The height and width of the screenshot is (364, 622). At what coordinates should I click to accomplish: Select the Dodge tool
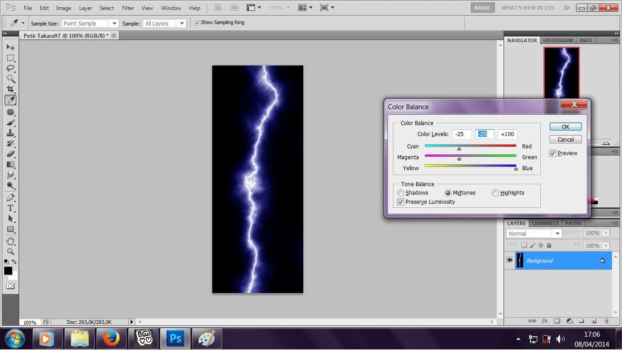click(x=10, y=185)
